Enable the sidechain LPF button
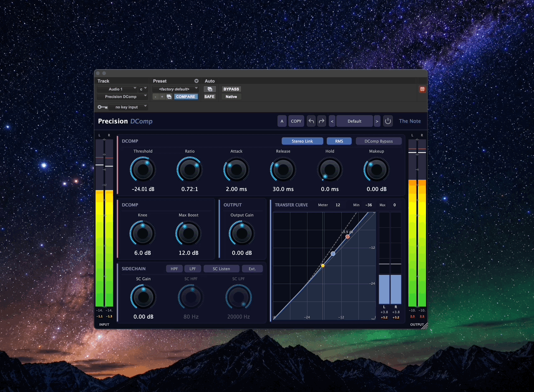Screen dimensions: 534x392 [x=193, y=269]
